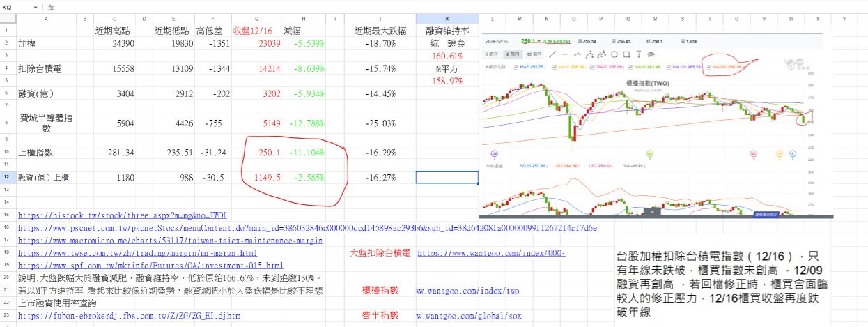The height and width of the screenshot is (327, 868).
Task: Select the red label '費半指數'
Action: [x=380, y=316]
